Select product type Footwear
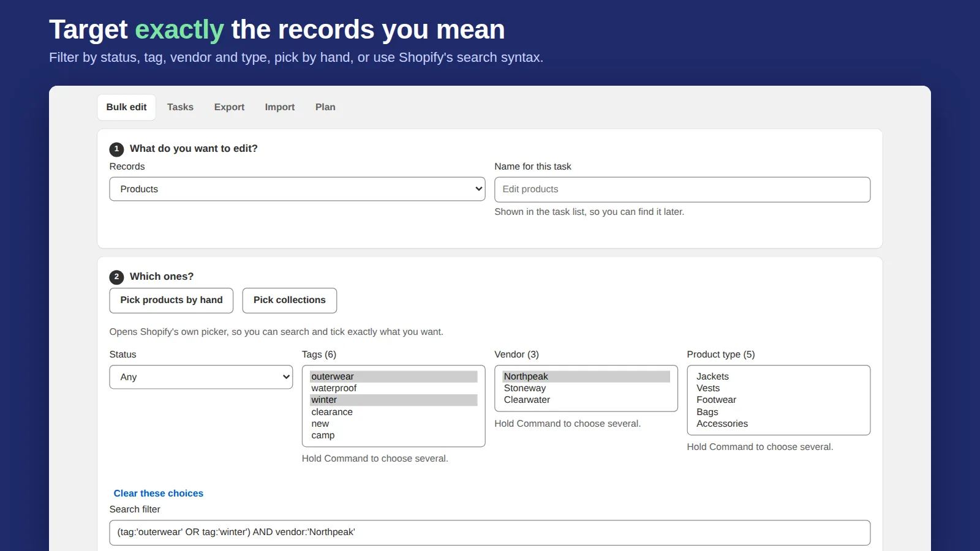This screenshot has height=551, width=980. [778, 400]
